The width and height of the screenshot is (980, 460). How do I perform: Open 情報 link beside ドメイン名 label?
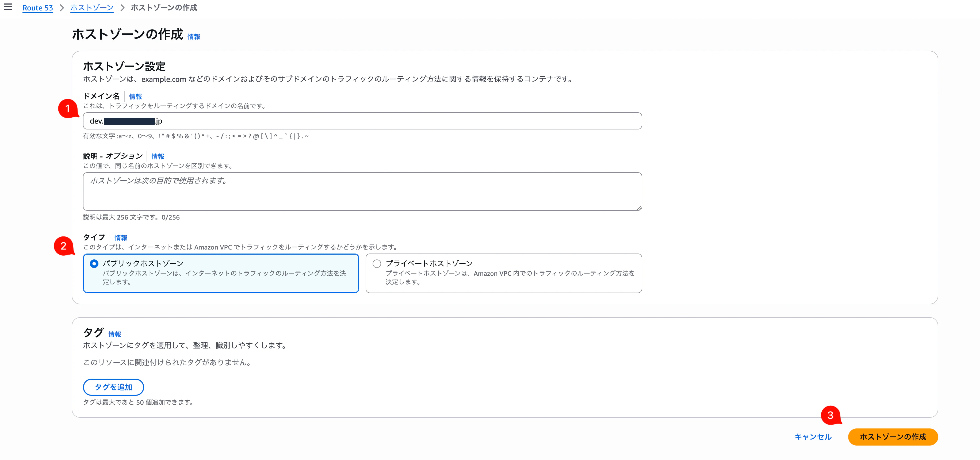pos(135,97)
